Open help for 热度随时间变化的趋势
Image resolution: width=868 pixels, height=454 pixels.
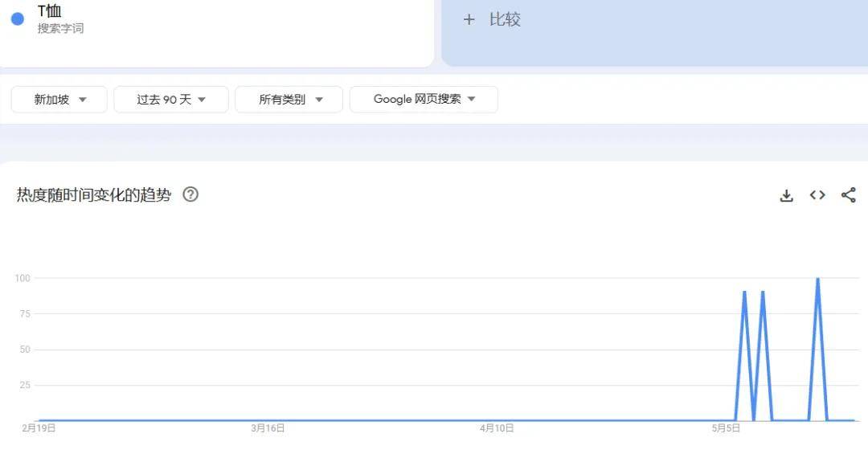coord(190,194)
